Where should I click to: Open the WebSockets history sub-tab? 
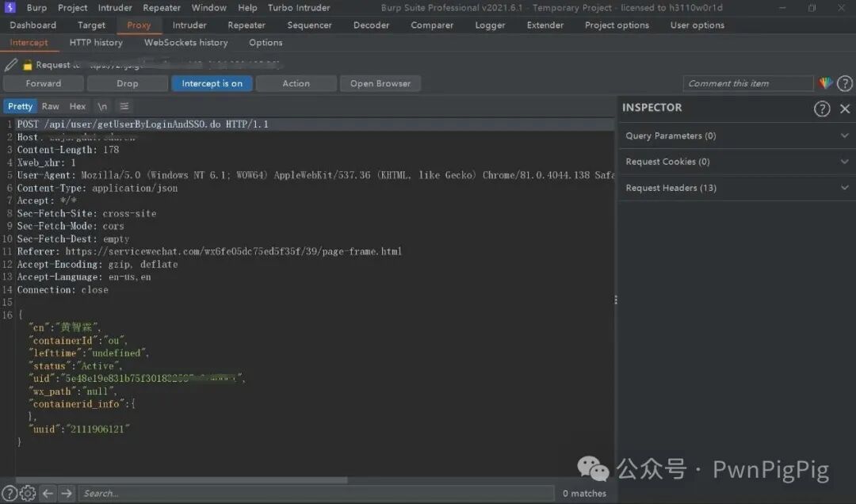tap(185, 43)
